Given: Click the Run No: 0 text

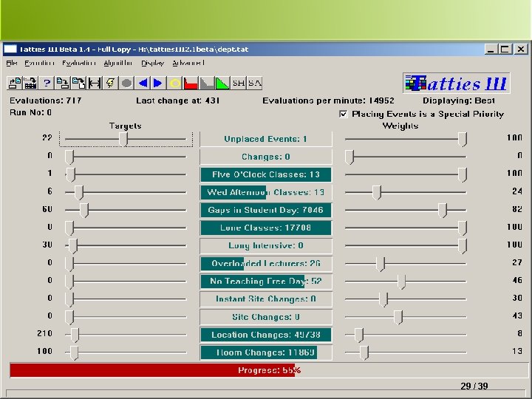Looking at the screenshot, I should point(30,112).
